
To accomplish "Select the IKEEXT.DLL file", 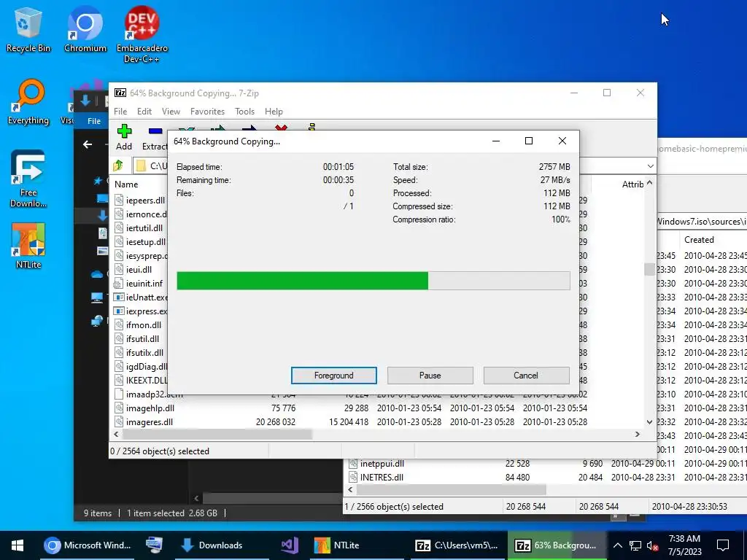I will coord(141,381).
